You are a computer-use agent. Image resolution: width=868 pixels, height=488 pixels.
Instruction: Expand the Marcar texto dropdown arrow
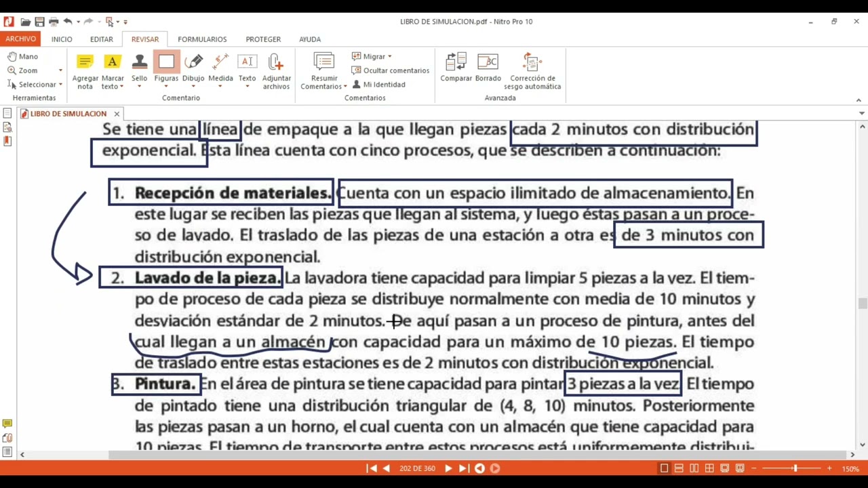tap(121, 87)
